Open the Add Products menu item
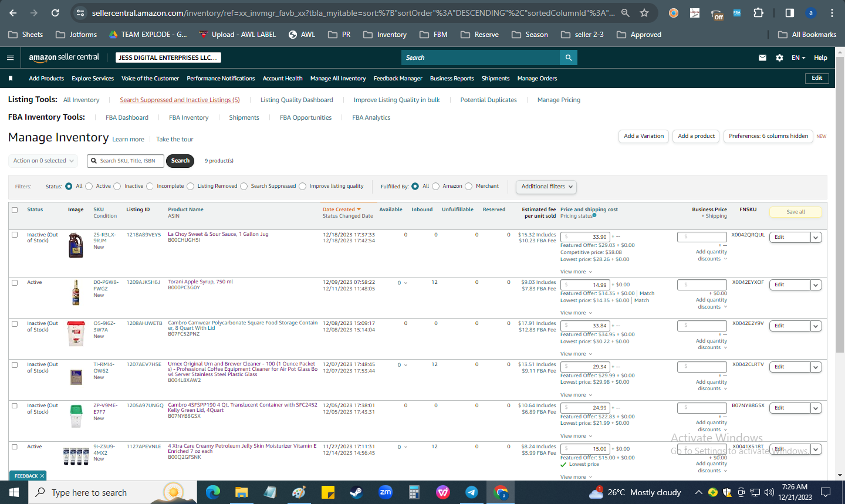Image resolution: width=845 pixels, height=504 pixels. [x=46, y=78]
